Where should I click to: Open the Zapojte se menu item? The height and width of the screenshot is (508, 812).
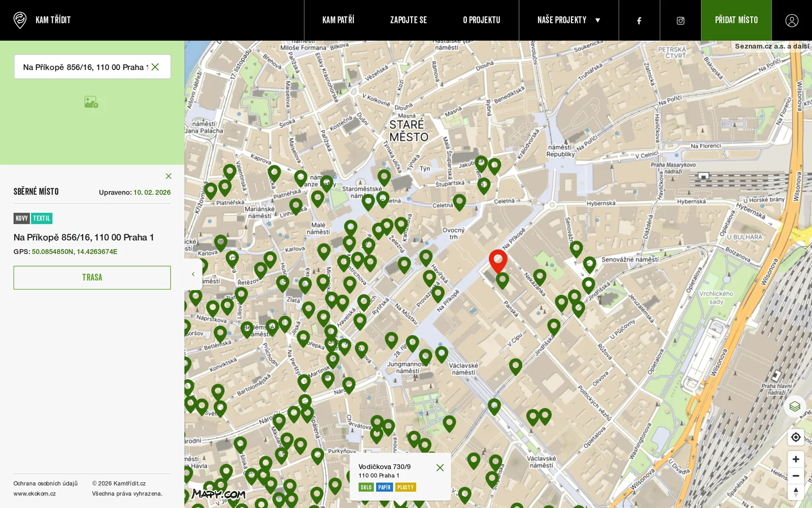pyautogui.click(x=409, y=20)
